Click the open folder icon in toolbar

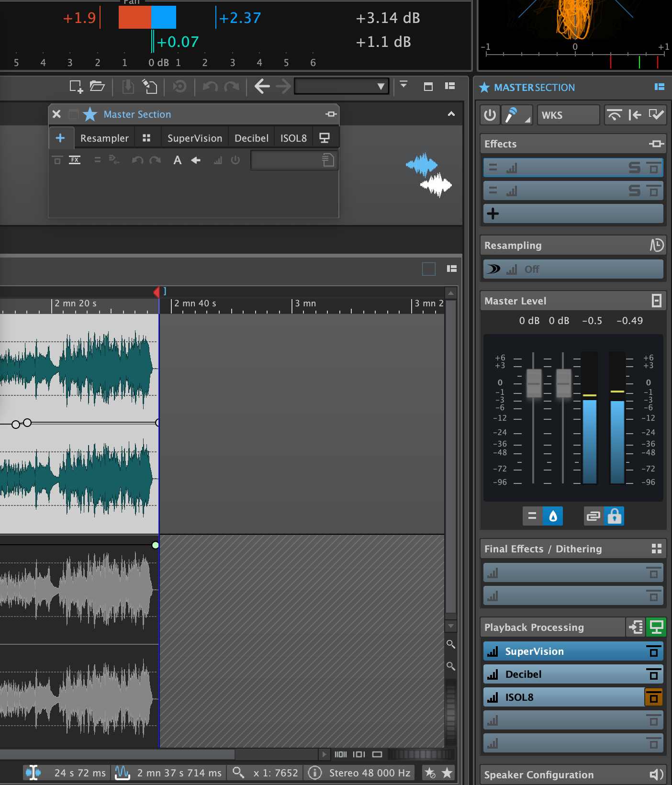[97, 86]
